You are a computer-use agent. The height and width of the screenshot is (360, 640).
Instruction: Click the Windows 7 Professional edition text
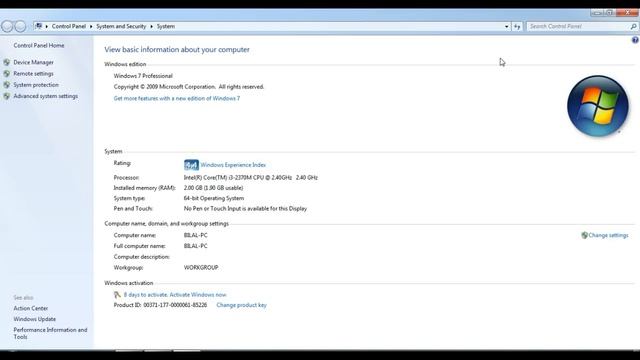143,76
